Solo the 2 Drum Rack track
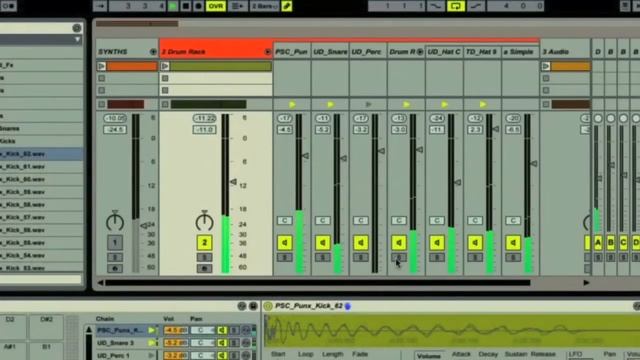This screenshot has height=360, width=640. coord(204,257)
